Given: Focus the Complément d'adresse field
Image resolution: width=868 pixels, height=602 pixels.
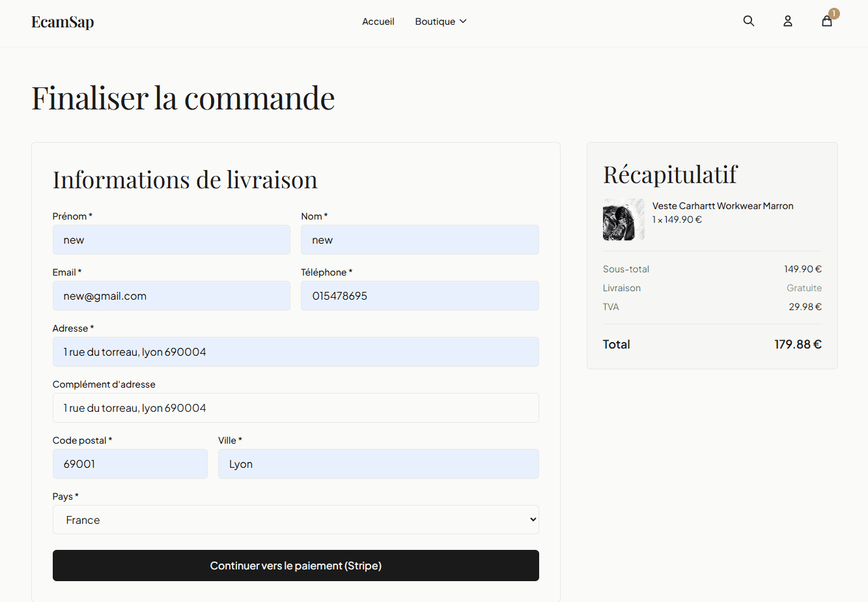Looking at the screenshot, I should (x=296, y=408).
